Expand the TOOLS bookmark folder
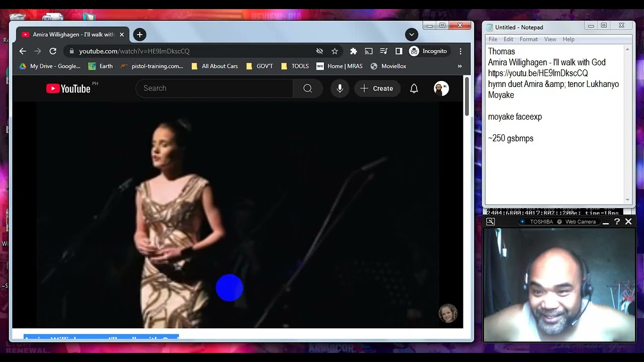This screenshot has width=644, height=362. (295, 66)
